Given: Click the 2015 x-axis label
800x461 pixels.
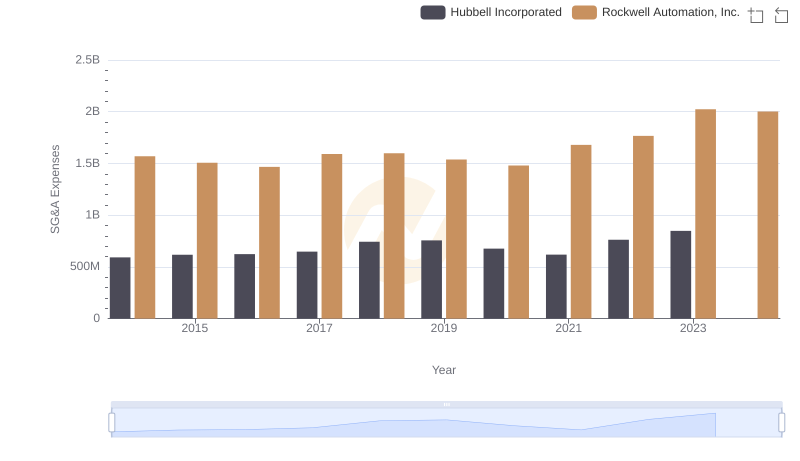Looking at the screenshot, I should pos(195,328).
